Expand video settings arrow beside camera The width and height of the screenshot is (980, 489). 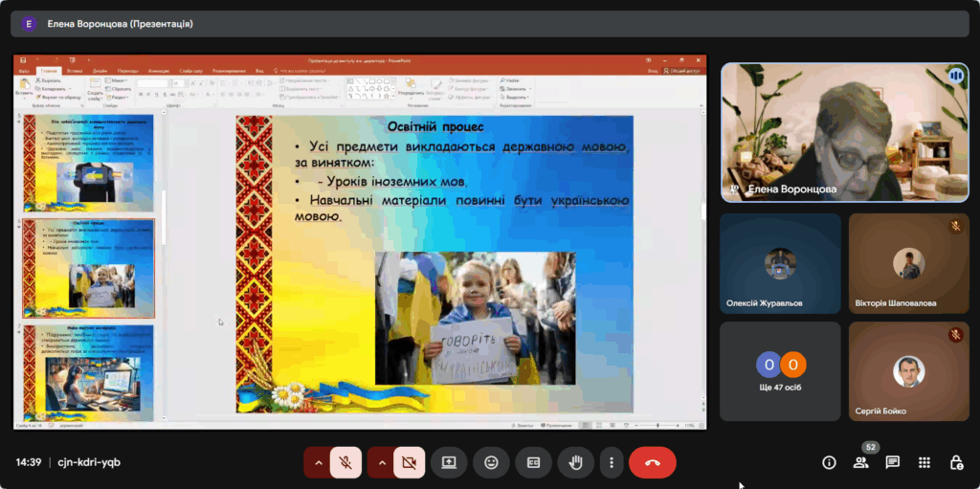click(x=382, y=462)
